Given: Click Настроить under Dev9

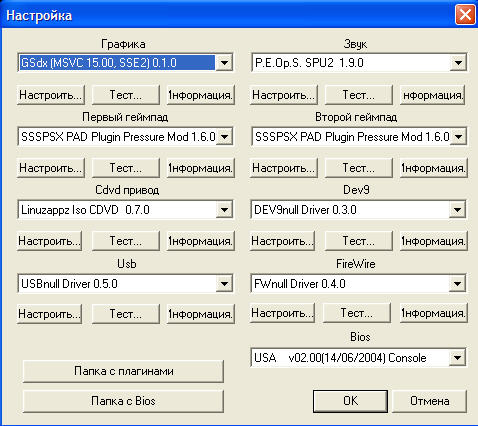Looking at the screenshot, I should click(x=282, y=241).
